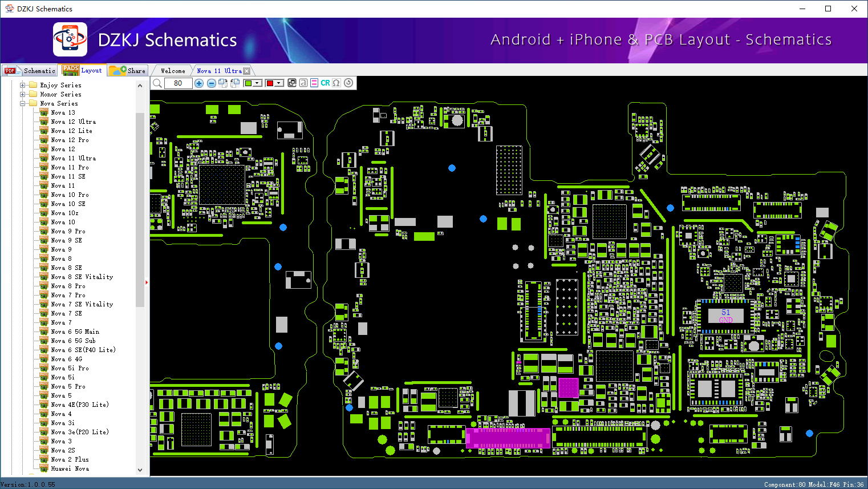Select Nova 12 Lite in the tree

pos(71,131)
